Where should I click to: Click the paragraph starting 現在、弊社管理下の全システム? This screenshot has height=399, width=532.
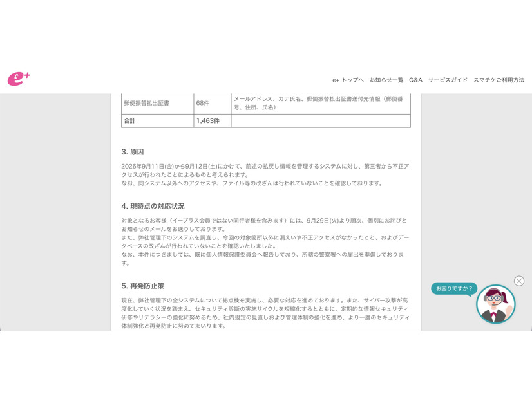coord(265,313)
